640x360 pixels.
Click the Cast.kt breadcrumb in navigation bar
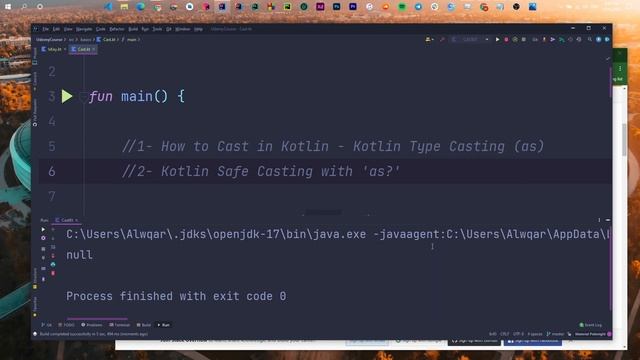tap(107, 40)
